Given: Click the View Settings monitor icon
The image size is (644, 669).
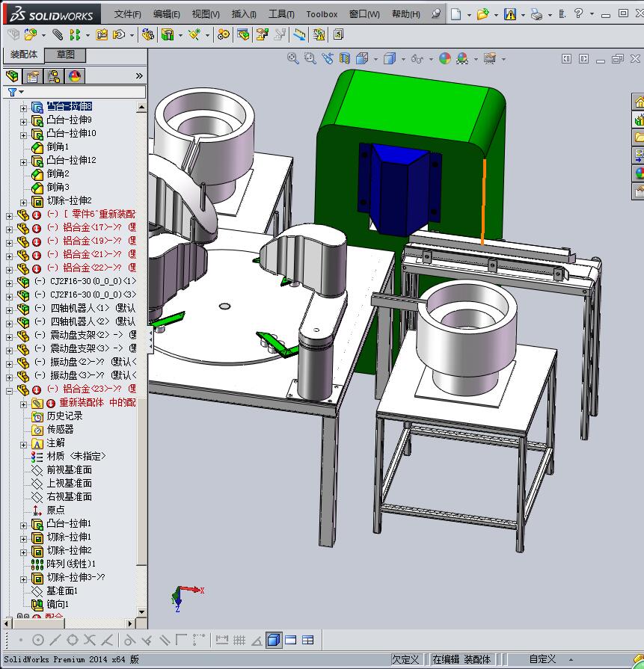Looking at the screenshot, I should [x=490, y=58].
